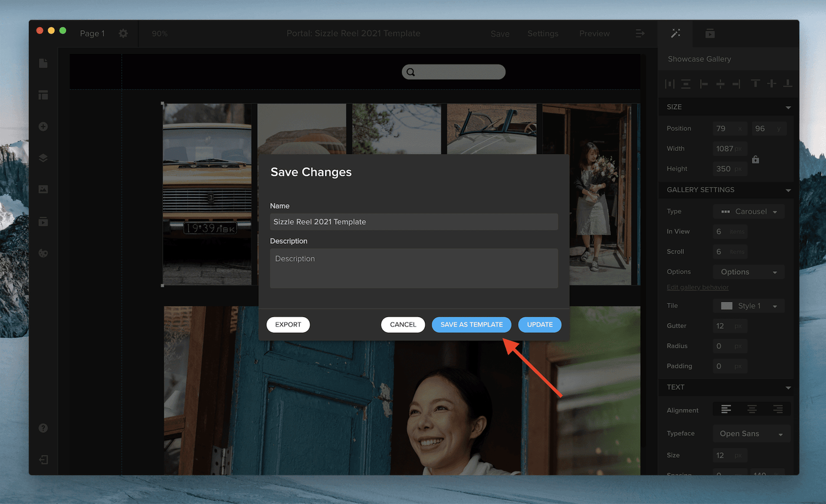Align elements to the right edge
This screenshot has width=826, height=504.
(x=736, y=84)
